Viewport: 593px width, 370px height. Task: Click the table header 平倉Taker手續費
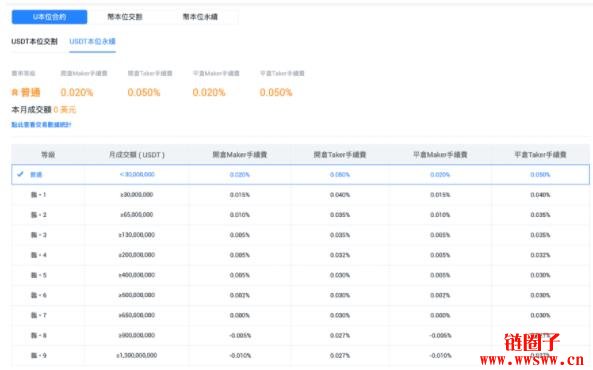540,155
